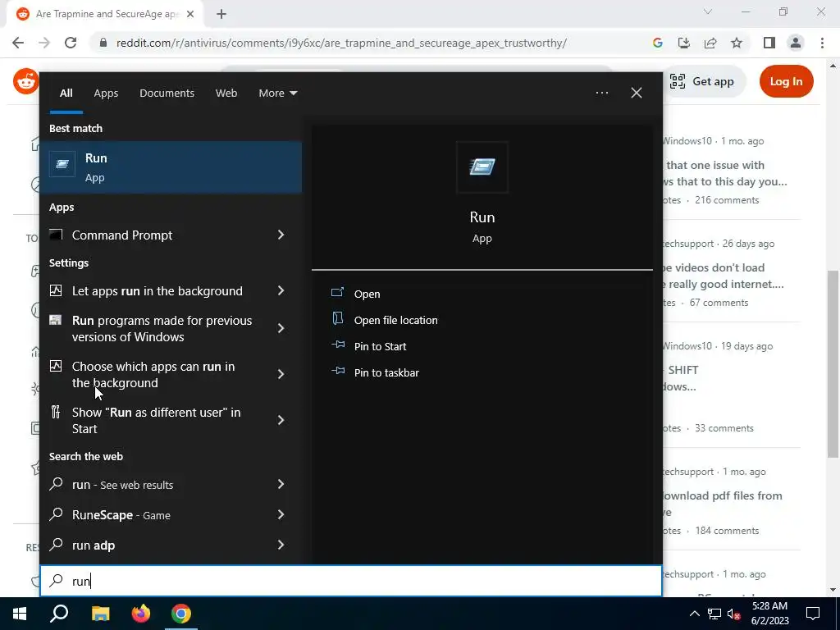840x630 pixels.
Task: Switch to the Apps filter tab
Action: click(106, 94)
